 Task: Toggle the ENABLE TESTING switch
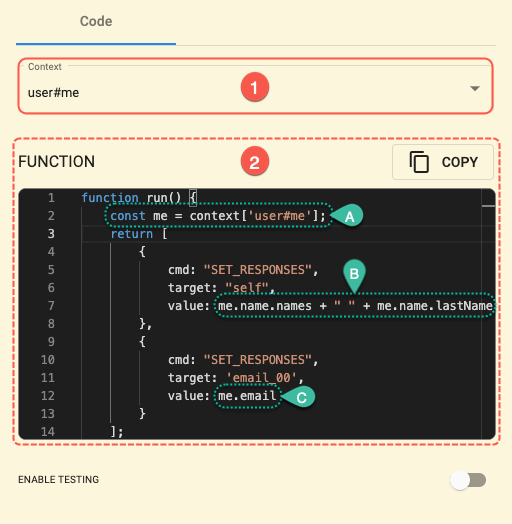click(468, 480)
